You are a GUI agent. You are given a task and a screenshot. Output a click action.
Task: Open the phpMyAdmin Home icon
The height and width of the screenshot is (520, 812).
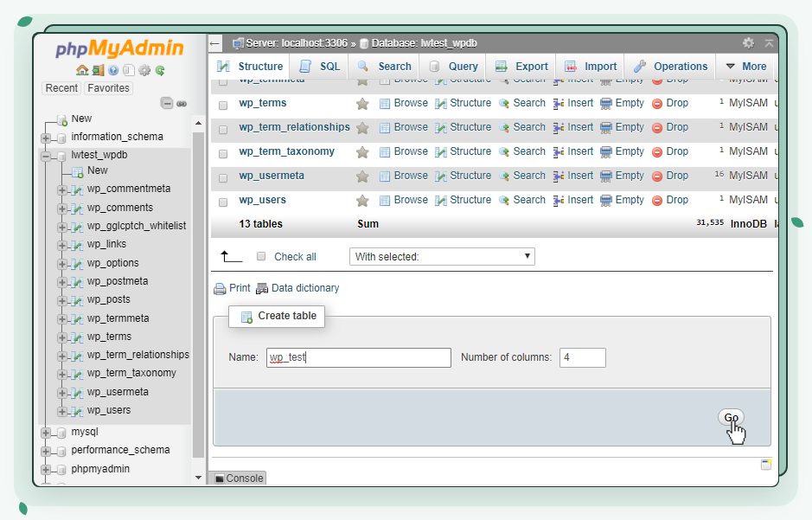[x=82, y=70]
